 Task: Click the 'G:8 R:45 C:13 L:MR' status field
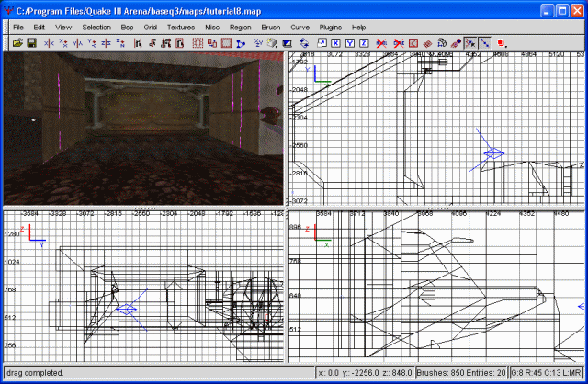(546, 373)
